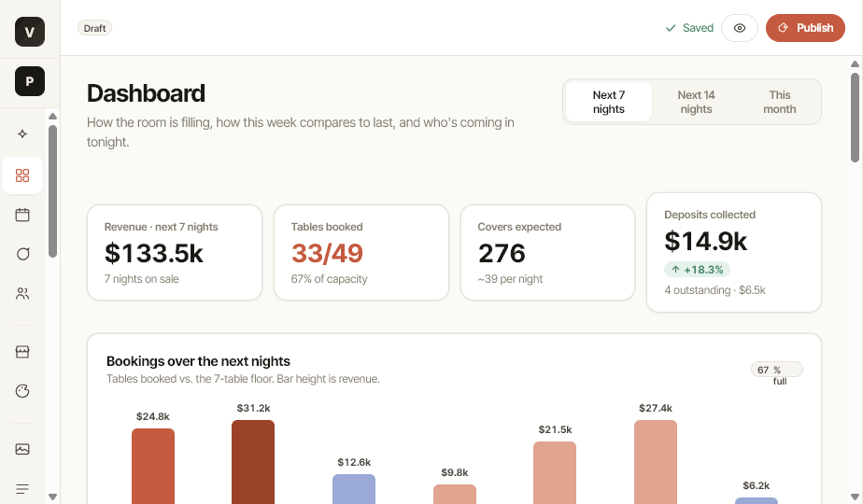Click the Bookings over the next nights heading
Image resolution: width=863 pixels, height=504 pixels.
[198, 361]
